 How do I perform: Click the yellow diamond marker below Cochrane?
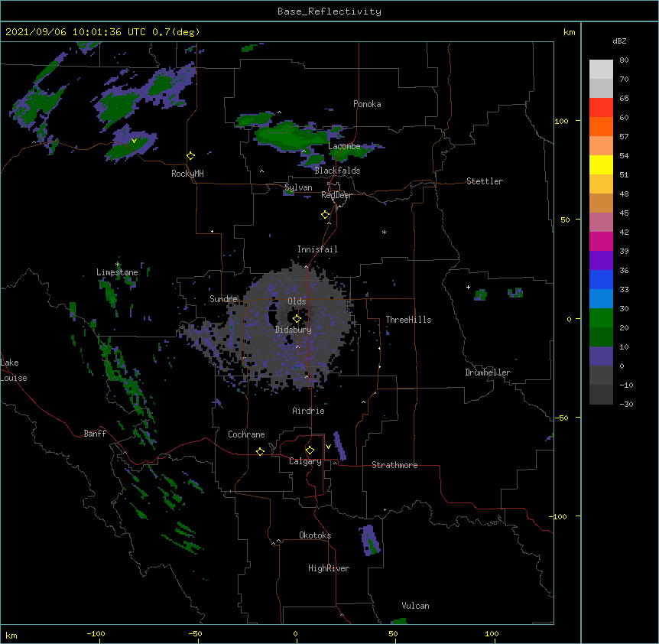click(x=260, y=451)
